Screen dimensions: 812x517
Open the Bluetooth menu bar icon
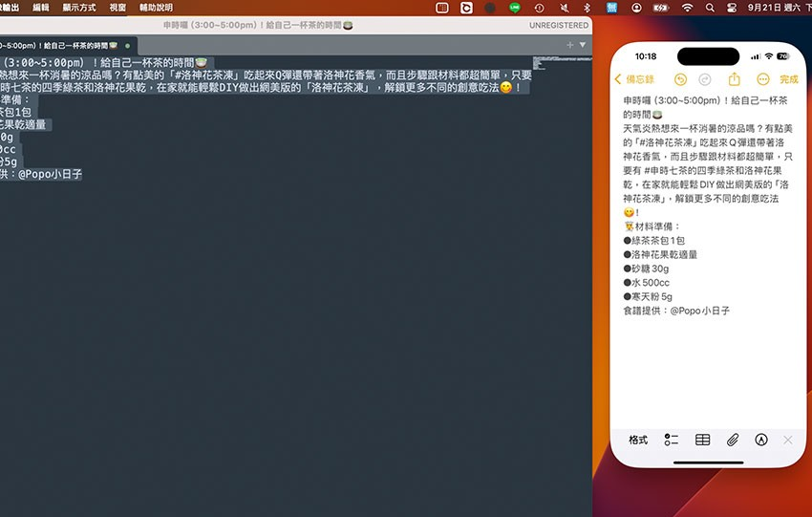587,8
